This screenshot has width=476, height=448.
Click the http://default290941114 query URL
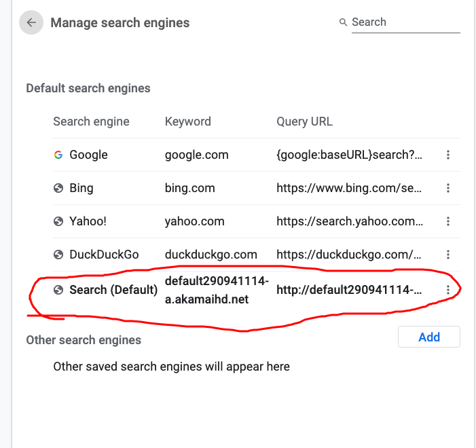point(349,290)
